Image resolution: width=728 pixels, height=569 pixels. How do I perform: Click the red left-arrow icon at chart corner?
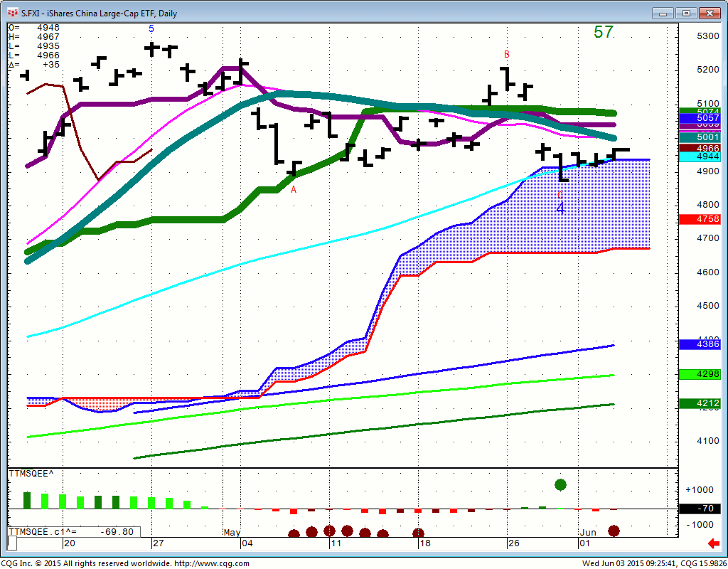[x=713, y=543]
